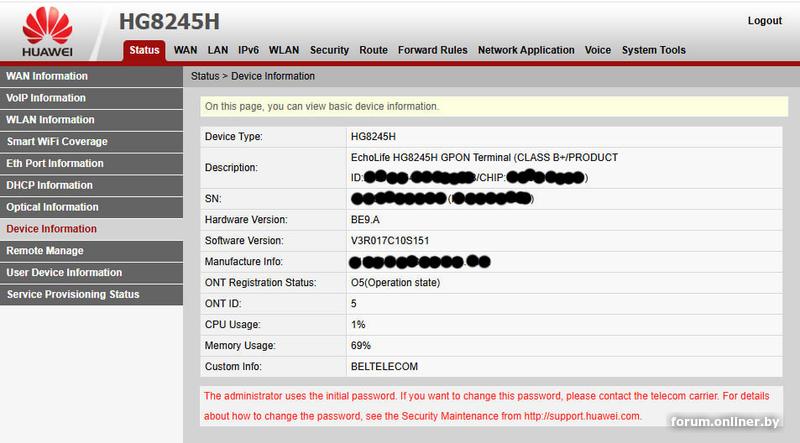Open the WAN tab
The height and width of the screenshot is (443, 800).
pos(185,50)
